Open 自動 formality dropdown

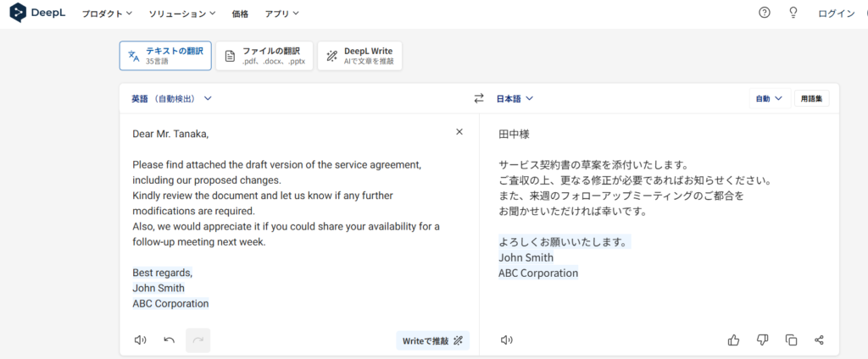click(x=770, y=98)
